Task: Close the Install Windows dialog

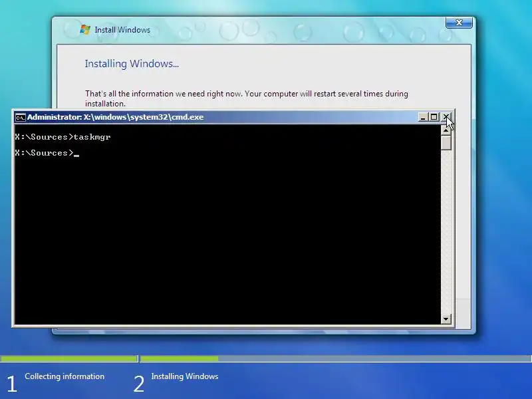Action: (x=459, y=23)
